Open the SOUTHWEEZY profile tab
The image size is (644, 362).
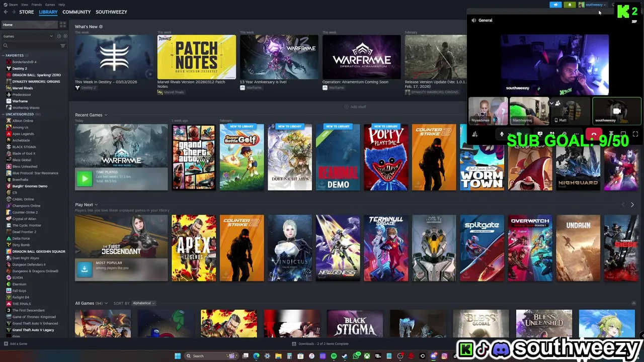111,12
